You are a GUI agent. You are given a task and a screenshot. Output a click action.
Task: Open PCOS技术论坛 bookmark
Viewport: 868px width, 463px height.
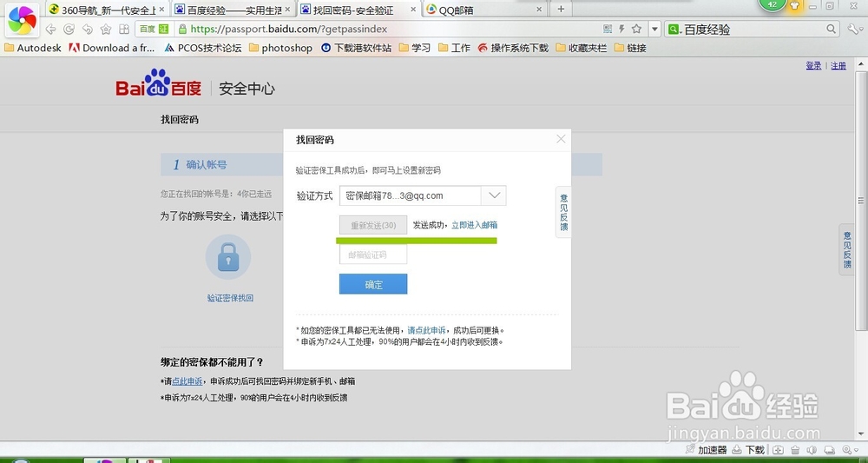click(203, 48)
